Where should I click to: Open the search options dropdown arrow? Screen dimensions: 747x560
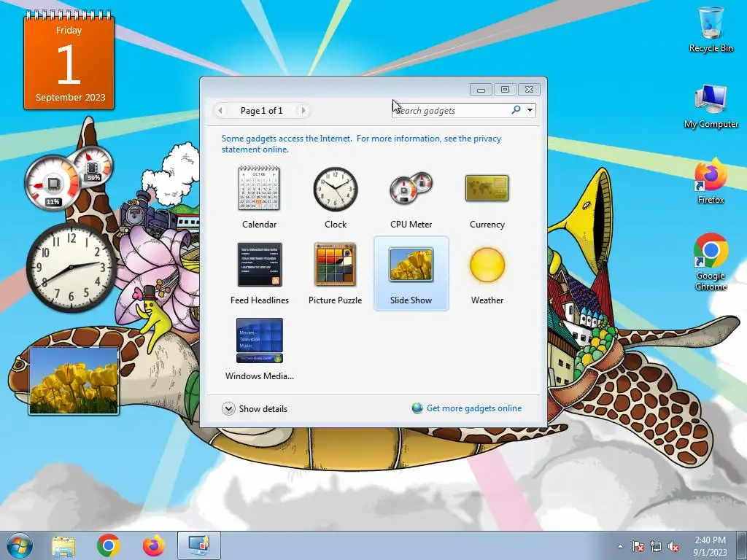tap(530, 111)
